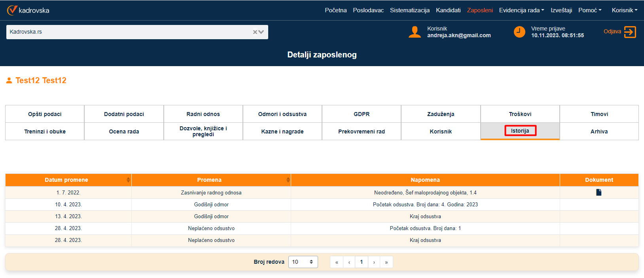The height and width of the screenshot is (278, 644).
Task: Expand the Kadrovska.rs company dropdown
Action: (261, 32)
